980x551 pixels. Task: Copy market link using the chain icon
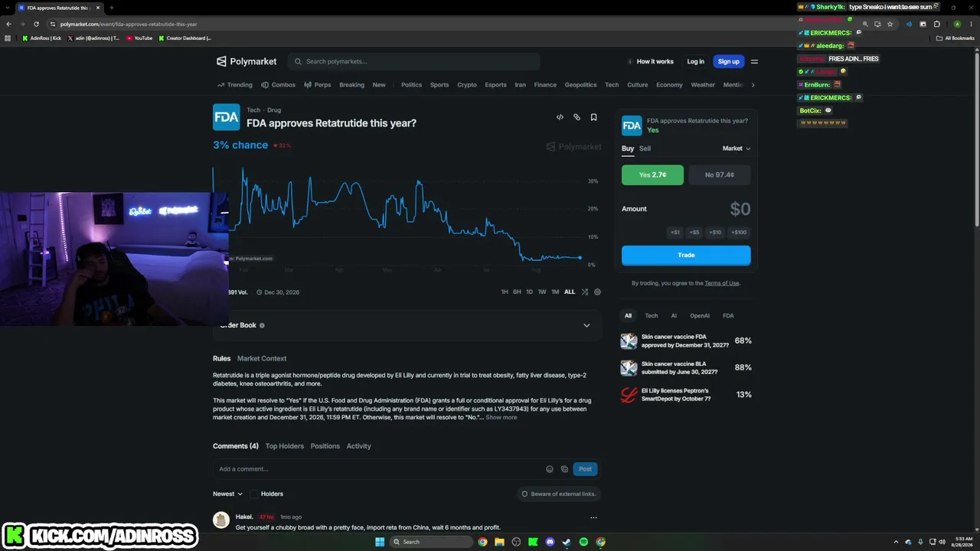pos(577,117)
